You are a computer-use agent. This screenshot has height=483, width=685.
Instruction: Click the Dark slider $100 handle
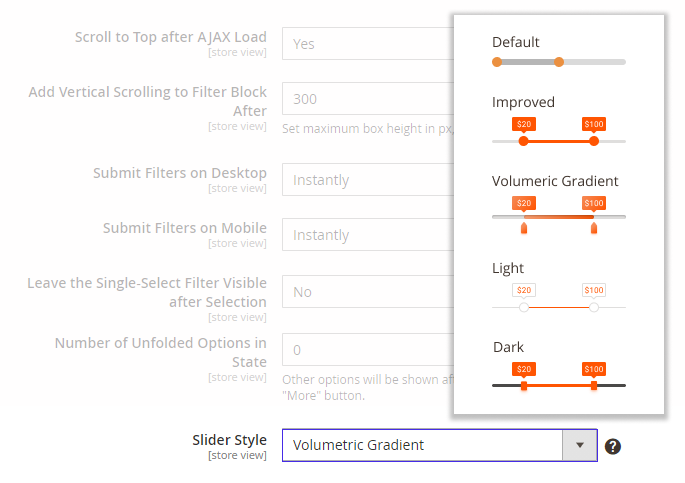tap(594, 385)
